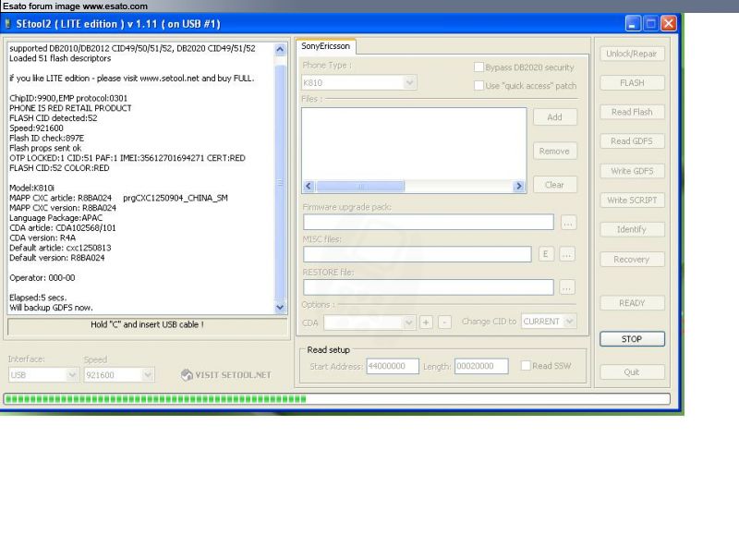Maximize the SEtool2 window
The height and width of the screenshot is (560, 739).
pos(650,23)
